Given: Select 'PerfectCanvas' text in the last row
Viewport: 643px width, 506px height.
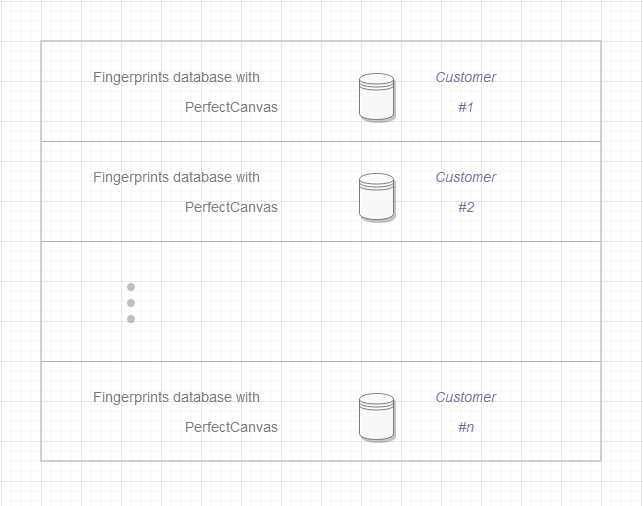Looking at the screenshot, I should pos(231,427).
